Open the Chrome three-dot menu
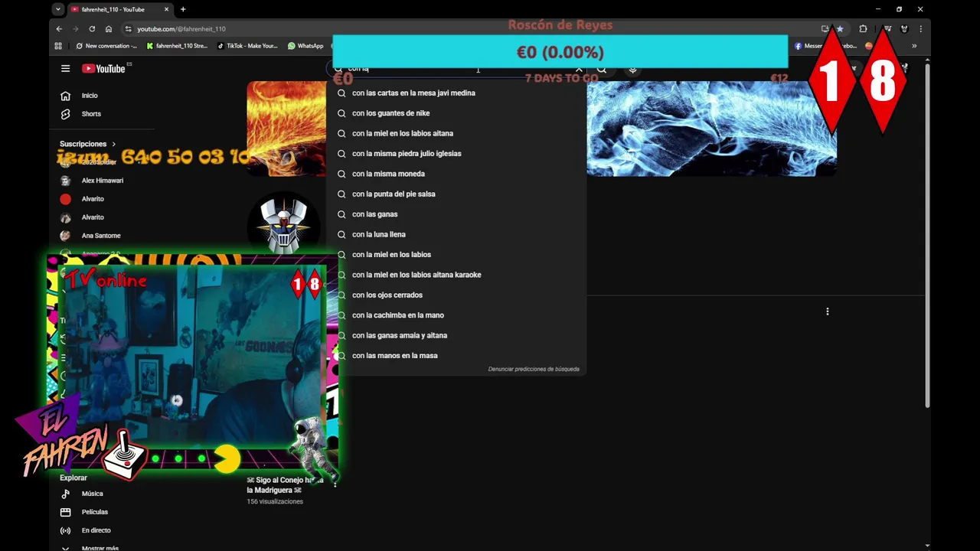Screen dimensions: 980x551 920,28
